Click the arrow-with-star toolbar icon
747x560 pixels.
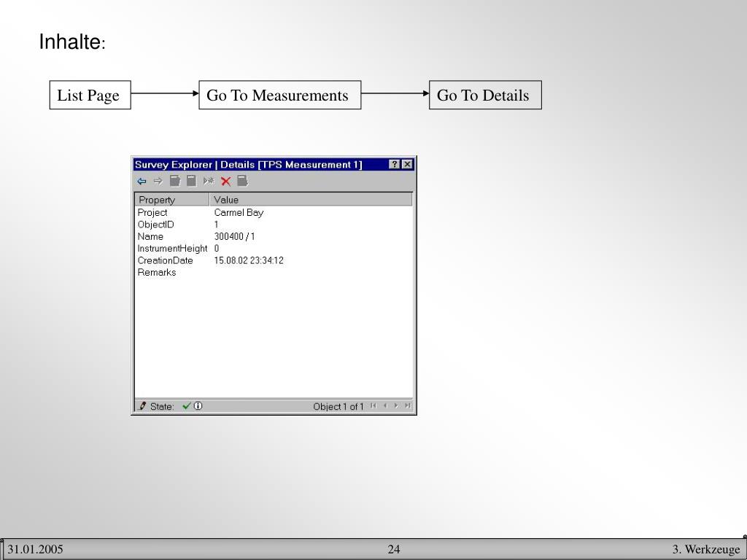click(x=209, y=181)
